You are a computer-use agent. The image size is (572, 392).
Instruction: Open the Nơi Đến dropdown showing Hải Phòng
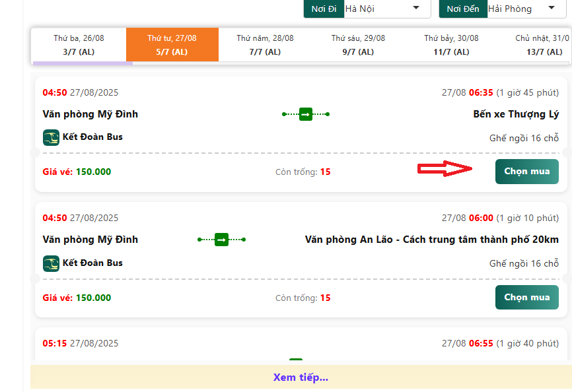522,9
